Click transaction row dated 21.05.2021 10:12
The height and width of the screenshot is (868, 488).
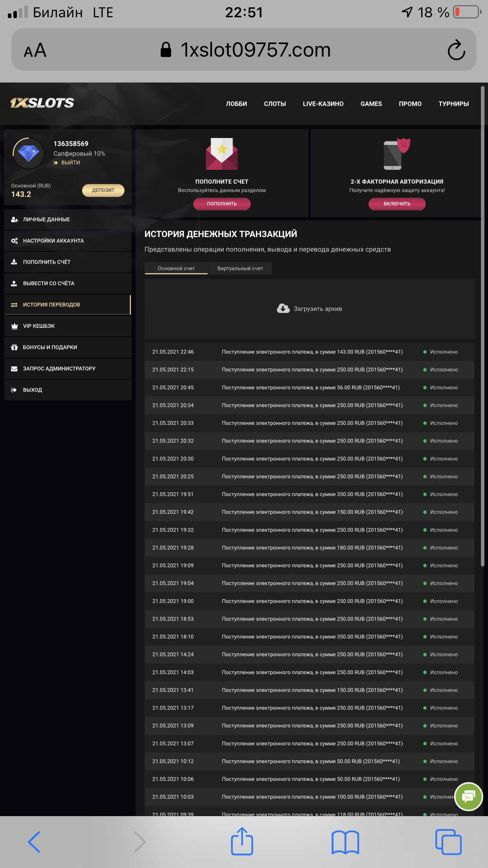pyautogui.click(x=310, y=761)
